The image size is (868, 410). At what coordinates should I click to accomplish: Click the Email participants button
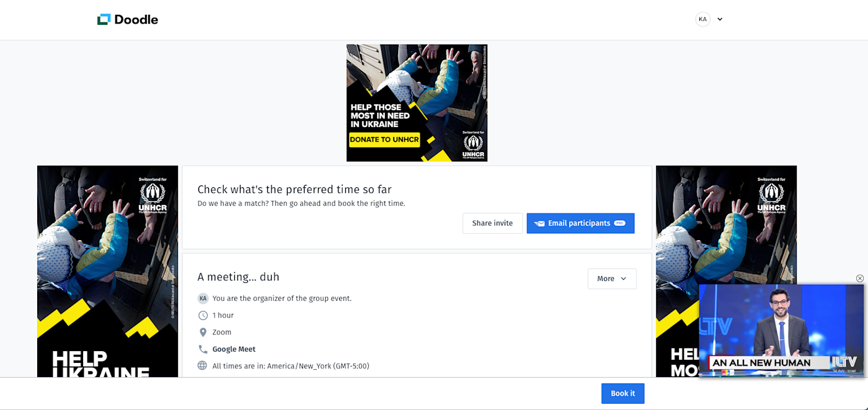(580, 223)
